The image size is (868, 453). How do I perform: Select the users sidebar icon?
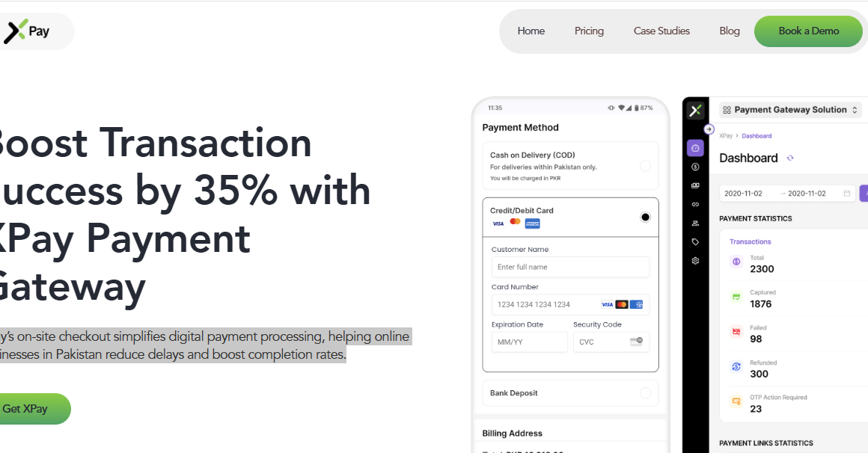coord(695,224)
